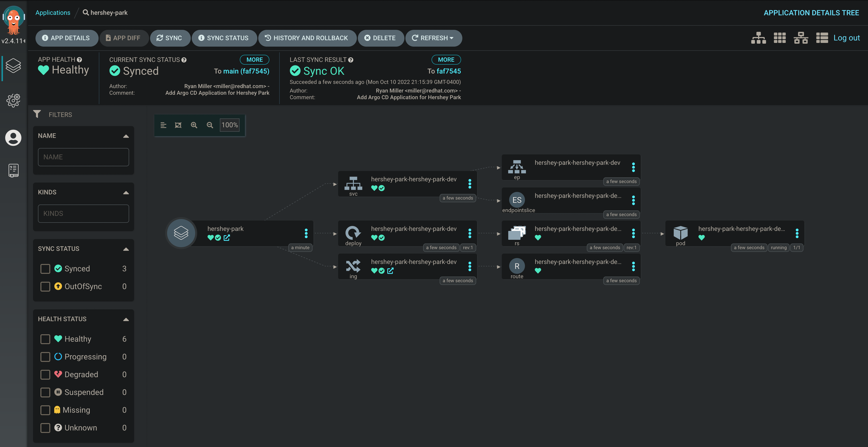Select the route resource node
The width and height of the screenshot is (868, 447).
(571, 266)
